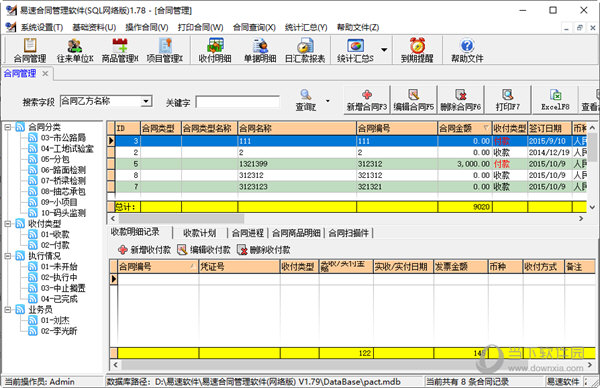
Task: Collapse the 收付类型 tree node
Action: pos(8,223)
